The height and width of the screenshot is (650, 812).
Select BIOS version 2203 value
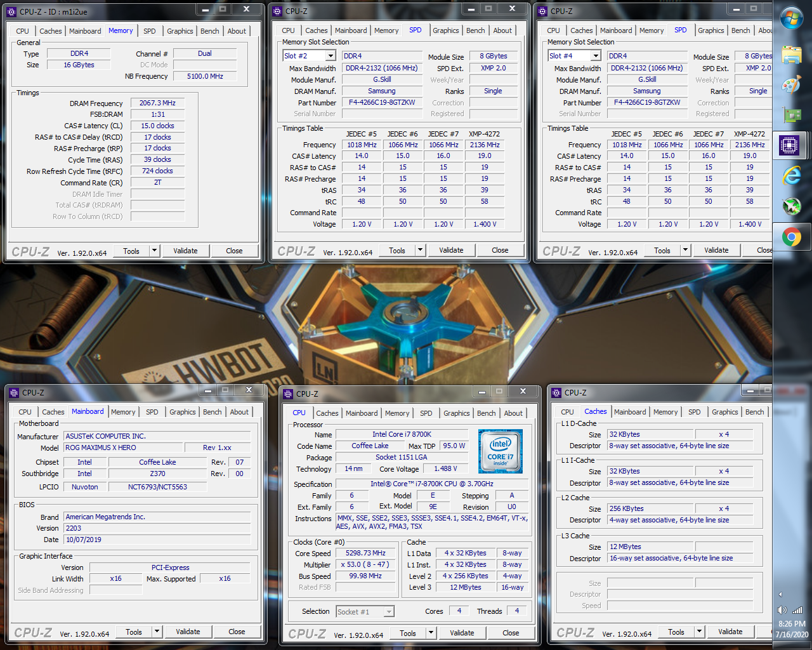coord(157,528)
